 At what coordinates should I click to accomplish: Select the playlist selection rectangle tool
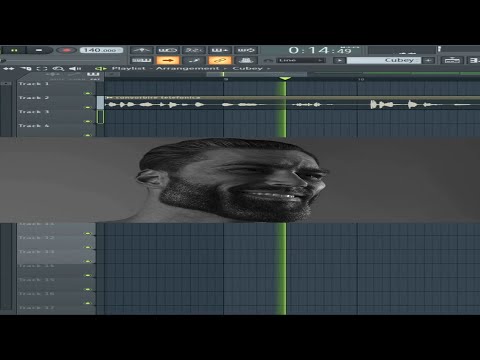click(42, 69)
